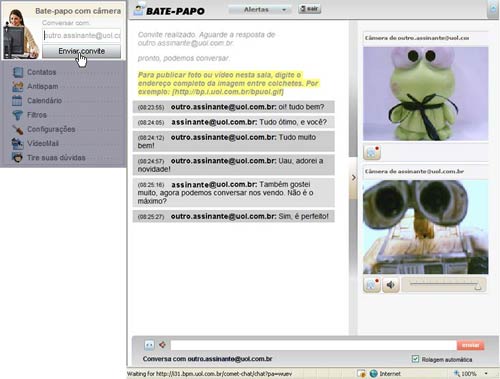The height and width of the screenshot is (379, 500).
Task: Open the Calendário sidebar item
Action: coord(44,100)
